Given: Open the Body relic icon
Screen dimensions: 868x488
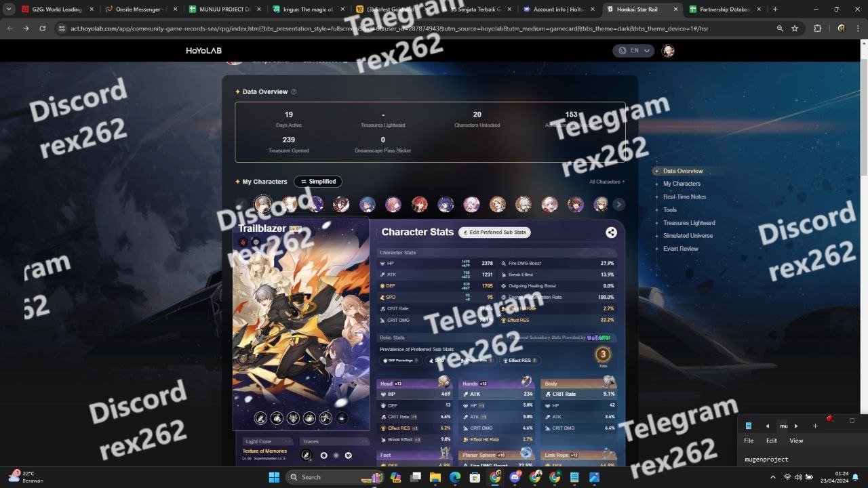Looking at the screenshot, I should pyautogui.click(x=609, y=382).
